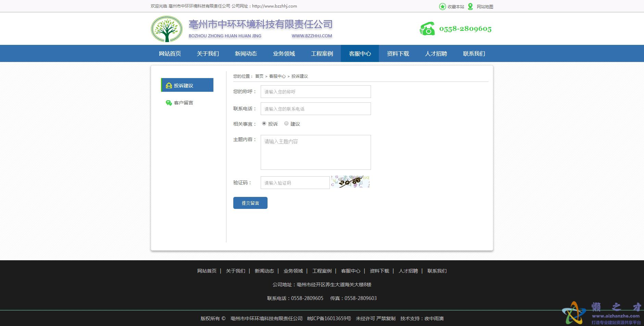This screenshot has height=326, width=644.
Task: Select the 投诉 radio button
Action: [264, 124]
